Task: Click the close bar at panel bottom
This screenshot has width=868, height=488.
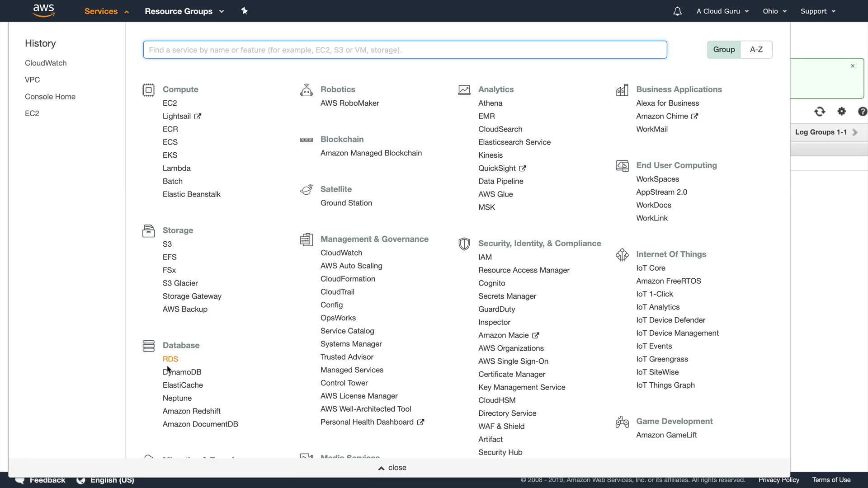Action: [x=392, y=468]
